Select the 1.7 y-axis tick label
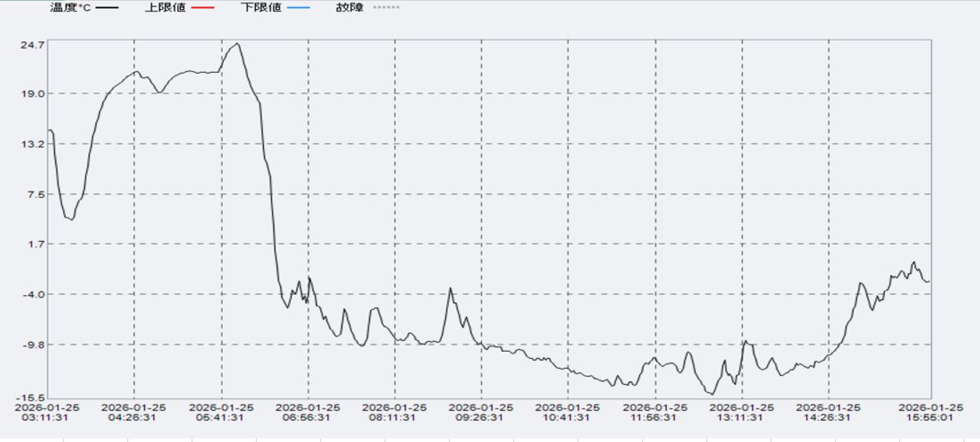980x442 pixels. click(x=36, y=244)
